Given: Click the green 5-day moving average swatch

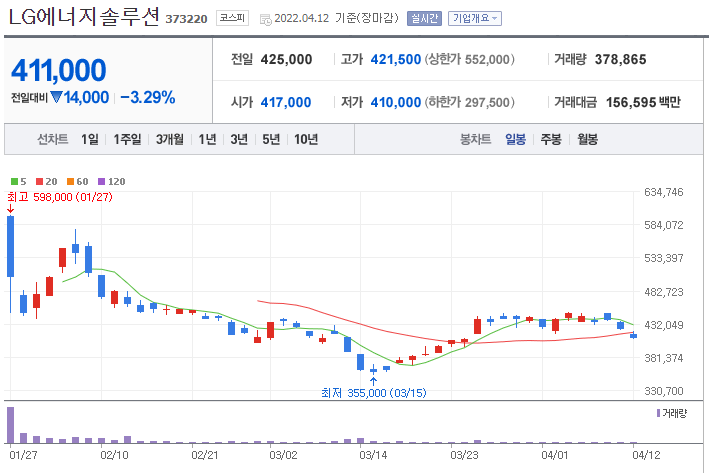Looking at the screenshot, I should (x=14, y=182).
